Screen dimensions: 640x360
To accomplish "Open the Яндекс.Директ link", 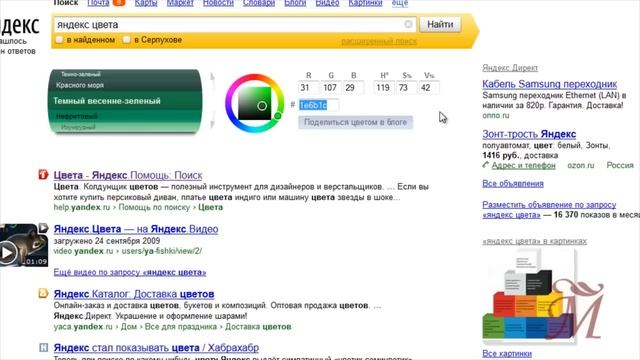I will coord(510,68).
